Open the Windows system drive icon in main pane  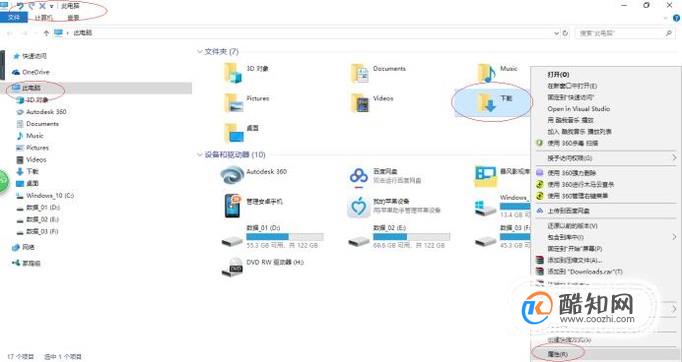tap(485, 207)
